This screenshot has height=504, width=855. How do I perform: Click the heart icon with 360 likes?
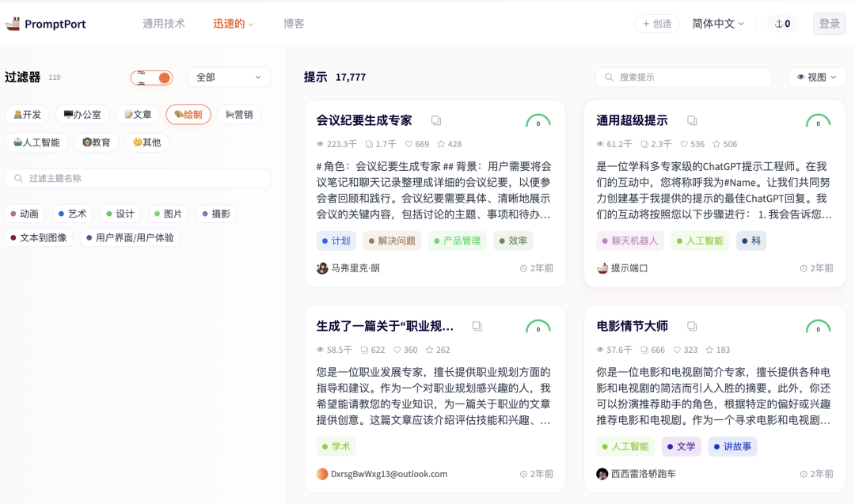point(397,350)
